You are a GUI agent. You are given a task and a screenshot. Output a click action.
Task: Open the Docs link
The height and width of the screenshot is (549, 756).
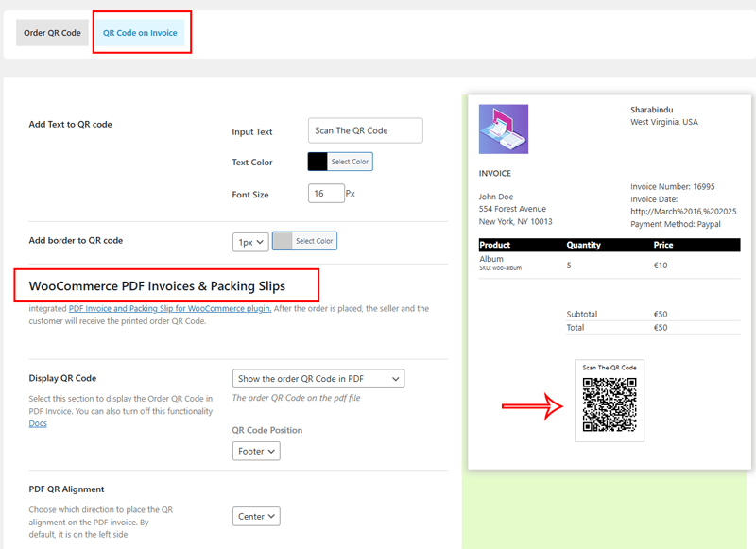38,423
